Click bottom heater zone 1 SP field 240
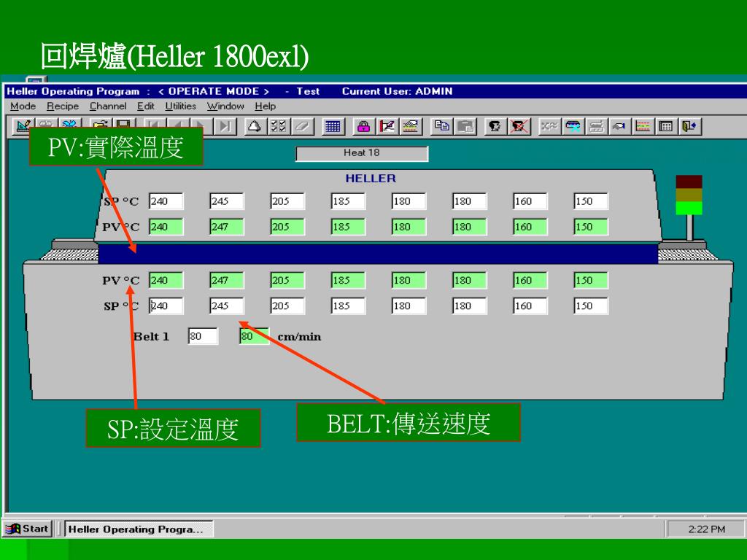 tap(166, 306)
